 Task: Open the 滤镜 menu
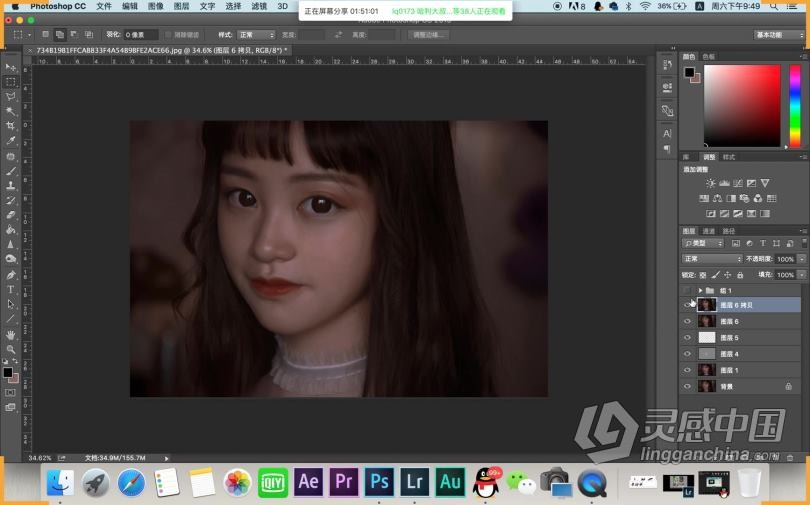(259, 6)
